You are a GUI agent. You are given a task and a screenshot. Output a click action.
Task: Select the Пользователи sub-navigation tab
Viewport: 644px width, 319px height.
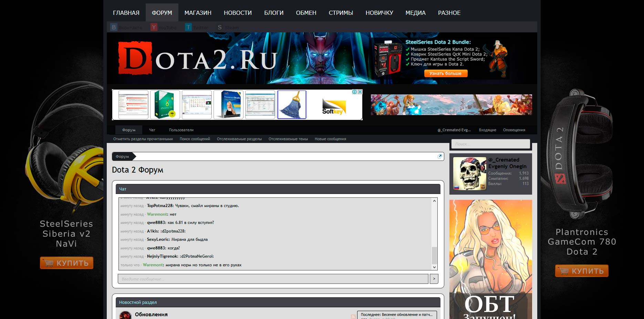coord(181,130)
